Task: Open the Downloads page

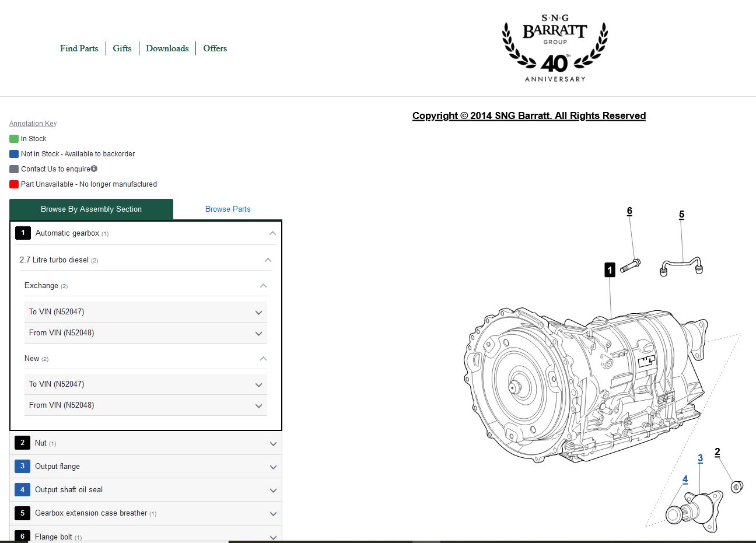Action: coord(167,48)
